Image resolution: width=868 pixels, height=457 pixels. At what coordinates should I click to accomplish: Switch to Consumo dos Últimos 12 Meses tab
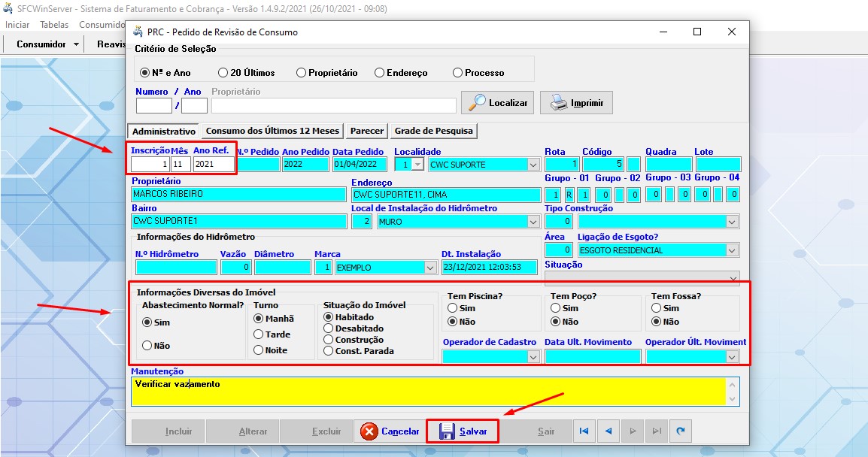(273, 132)
